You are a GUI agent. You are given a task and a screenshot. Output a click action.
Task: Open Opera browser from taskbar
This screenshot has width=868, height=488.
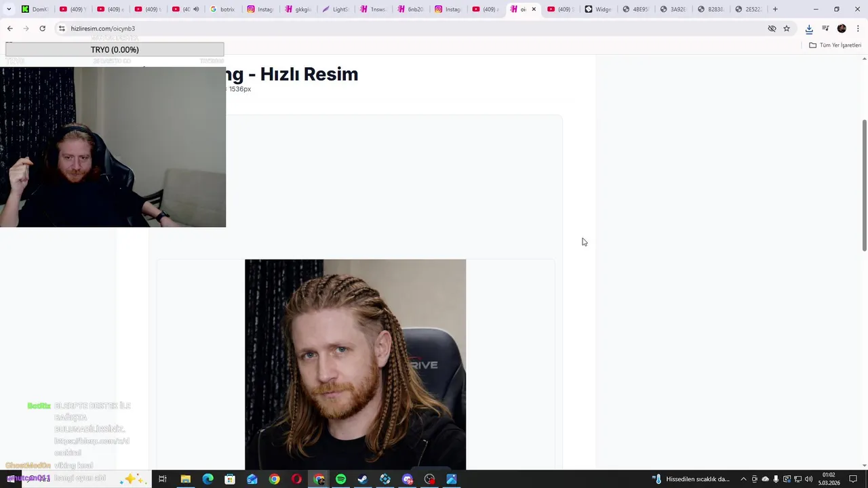click(x=296, y=479)
